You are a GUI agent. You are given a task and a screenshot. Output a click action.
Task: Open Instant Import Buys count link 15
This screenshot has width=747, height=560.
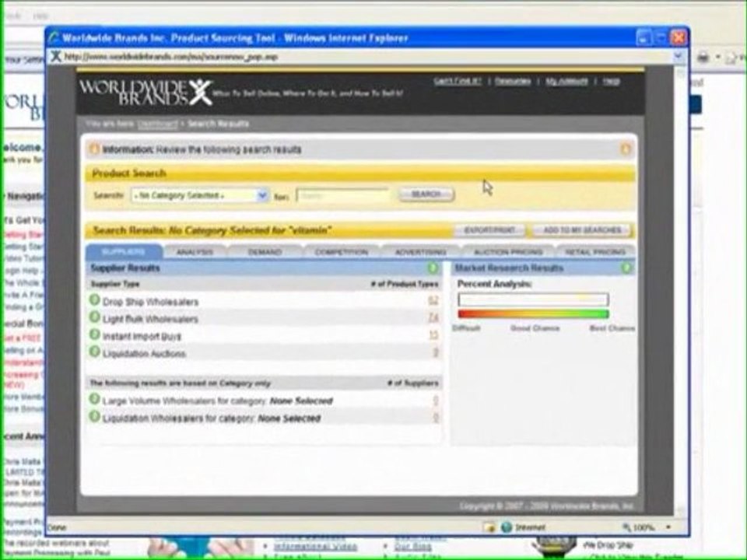(x=433, y=334)
